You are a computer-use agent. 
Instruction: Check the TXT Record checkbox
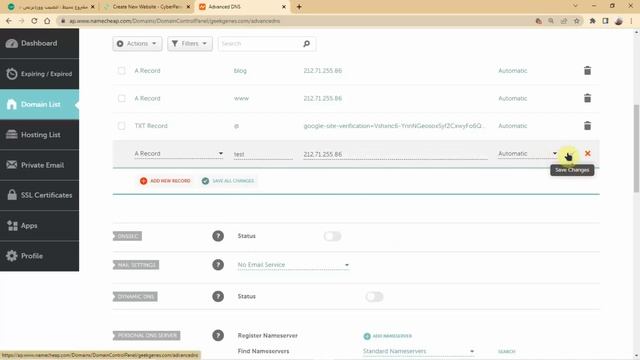122,126
